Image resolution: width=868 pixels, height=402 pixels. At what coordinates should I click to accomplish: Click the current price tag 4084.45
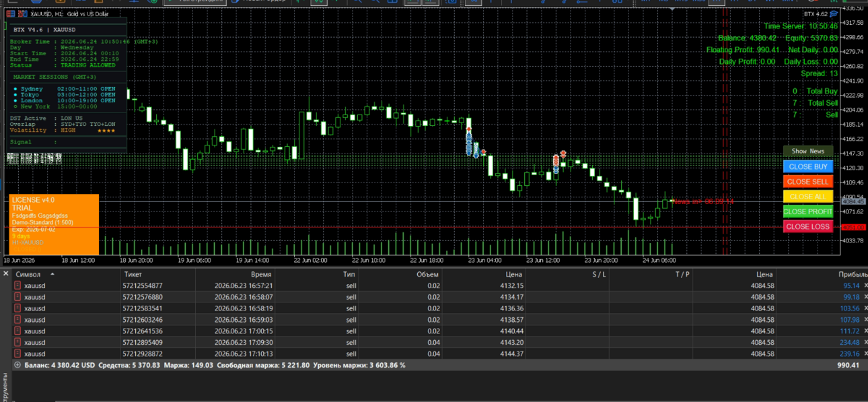click(x=853, y=201)
